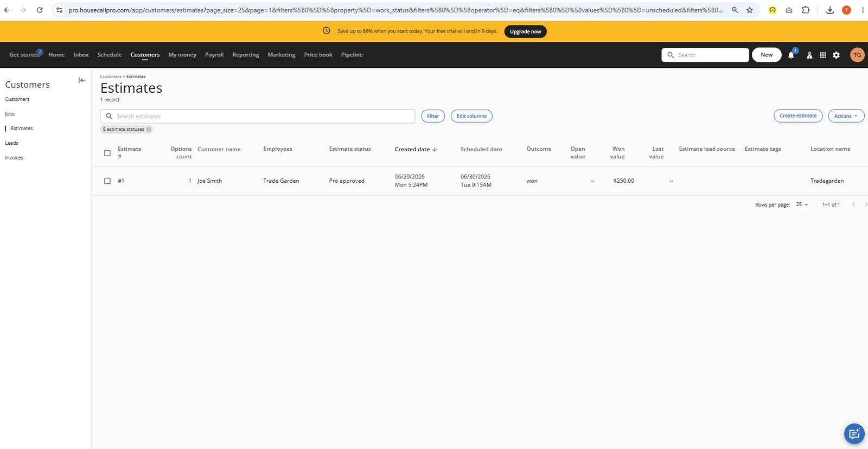
Task: Check the box for estimate #1
Action: coord(107,181)
